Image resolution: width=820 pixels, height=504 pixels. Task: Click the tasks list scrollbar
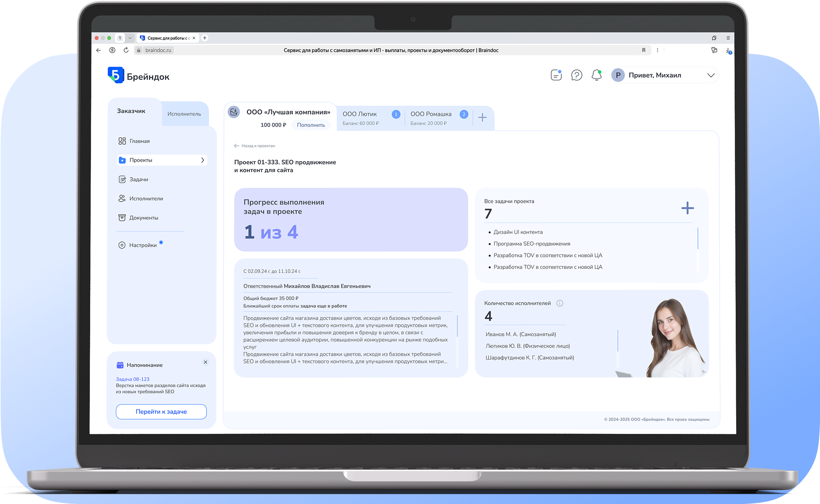[697, 238]
